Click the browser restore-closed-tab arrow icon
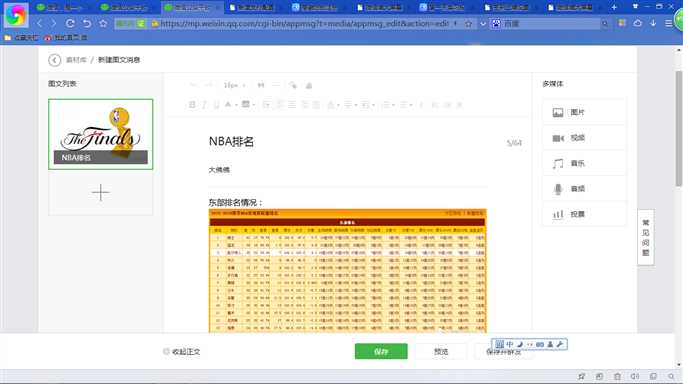 pos(87,23)
